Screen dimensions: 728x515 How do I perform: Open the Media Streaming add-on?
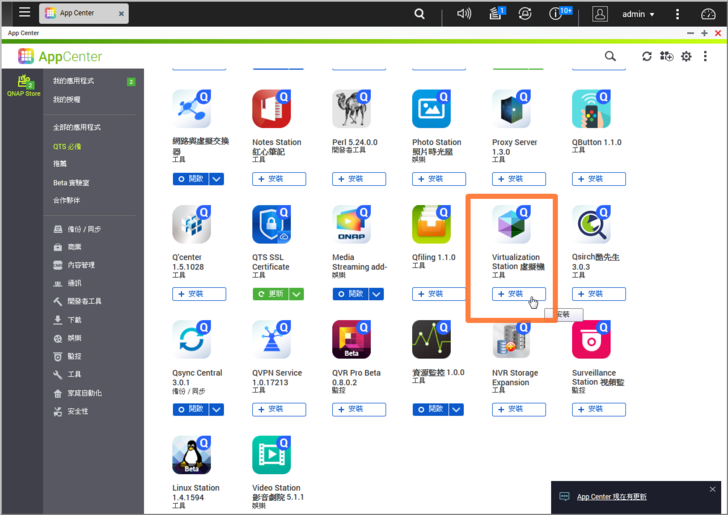click(351, 294)
